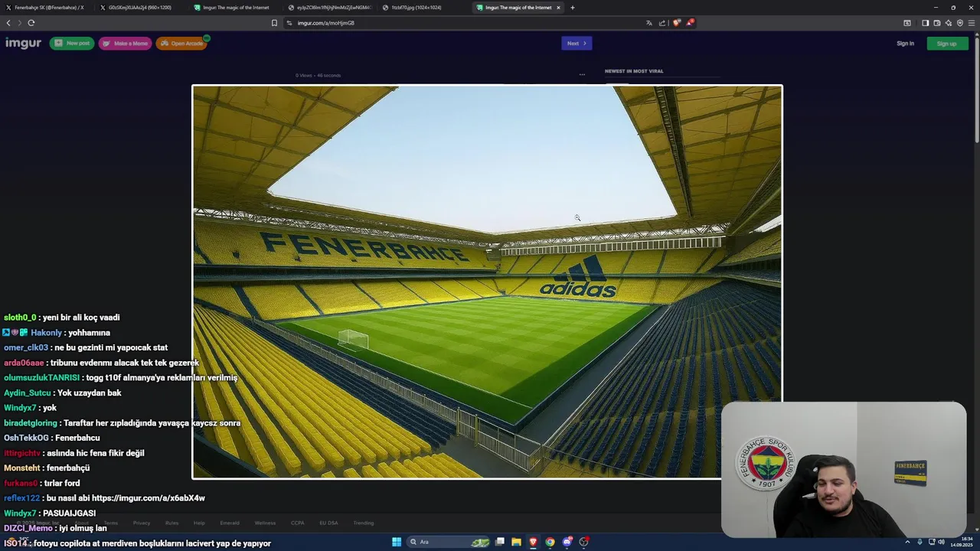The image size is (980, 551).
Task: Open the Make a Meme button
Action: point(125,44)
